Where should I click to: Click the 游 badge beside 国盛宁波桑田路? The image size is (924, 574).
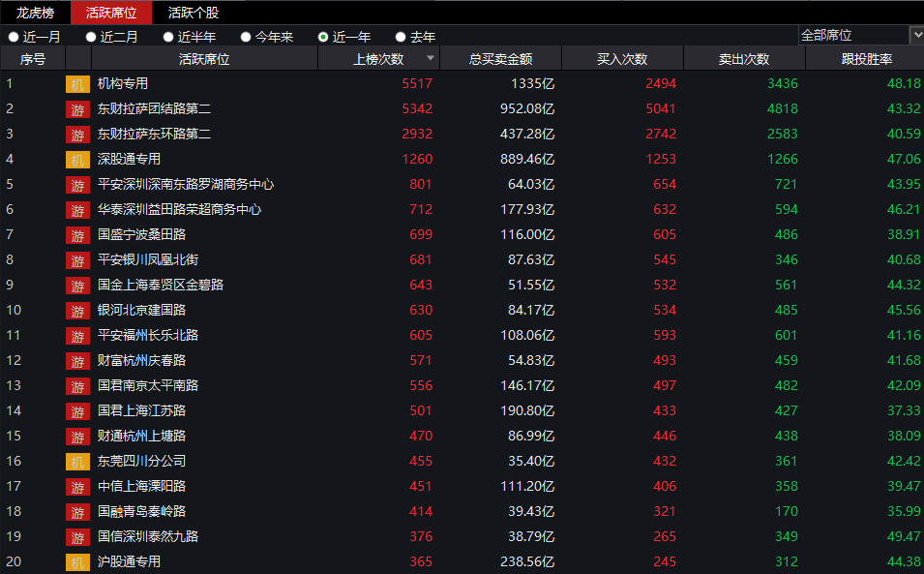[77, 235]
